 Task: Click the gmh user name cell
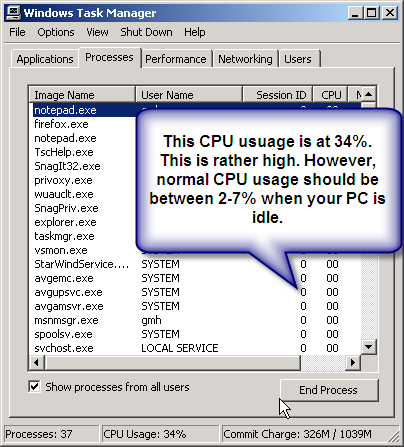[151, 320]
